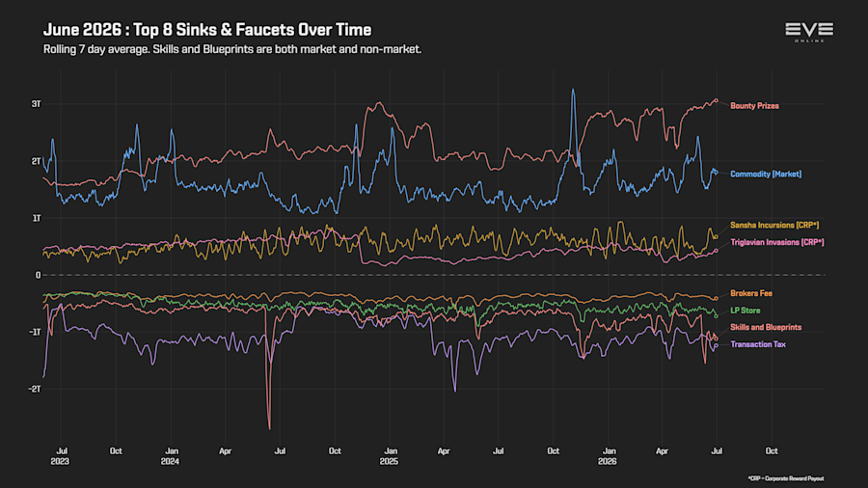Click the -1T y-axis label
Viewport: 868px width, 488px height.
[35, 332]
